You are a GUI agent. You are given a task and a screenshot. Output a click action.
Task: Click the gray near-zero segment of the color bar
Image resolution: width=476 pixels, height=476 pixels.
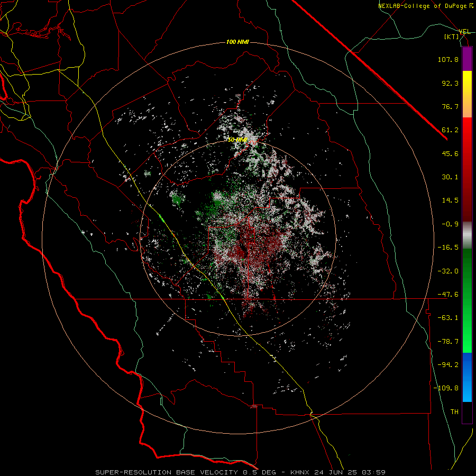(467, 235)
